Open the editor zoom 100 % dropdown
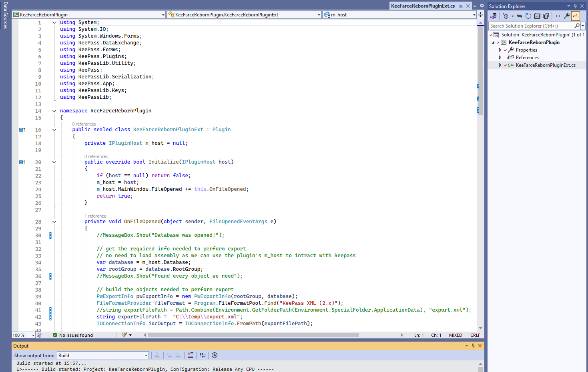 click(24, 335)
